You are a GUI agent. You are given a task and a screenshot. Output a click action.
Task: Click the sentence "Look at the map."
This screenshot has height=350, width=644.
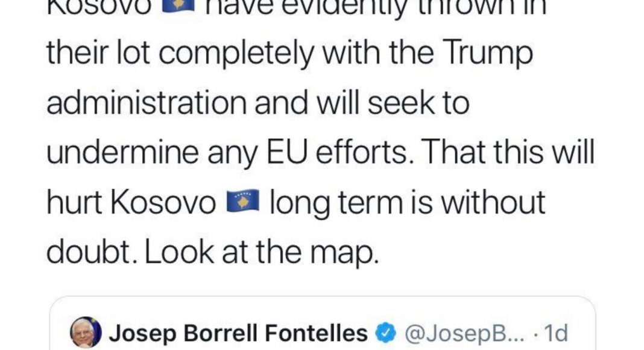click(x=263, y=253)
